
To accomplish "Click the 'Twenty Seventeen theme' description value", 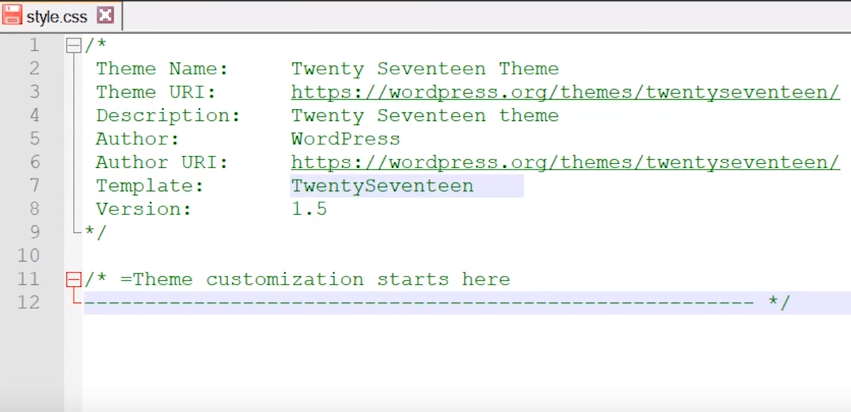I will [x=425, y=116].
